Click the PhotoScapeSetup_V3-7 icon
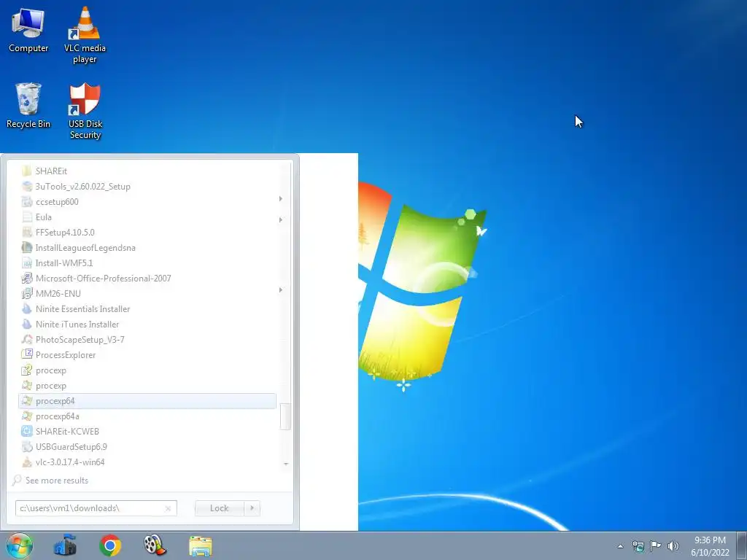747x560 pixels. pyautogui.click(x=27, y=340)
